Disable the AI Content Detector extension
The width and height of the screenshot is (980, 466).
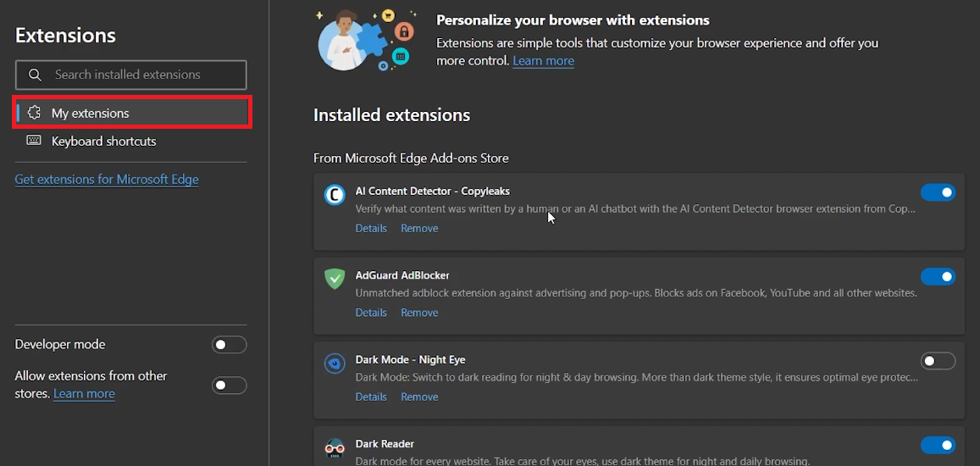pos(938,192)
